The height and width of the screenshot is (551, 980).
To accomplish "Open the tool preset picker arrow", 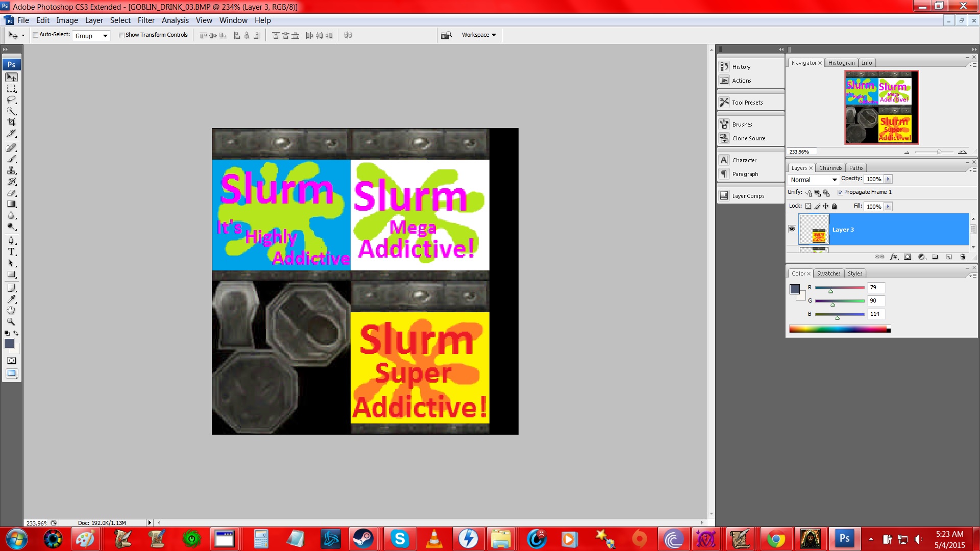I will point(23,36).
